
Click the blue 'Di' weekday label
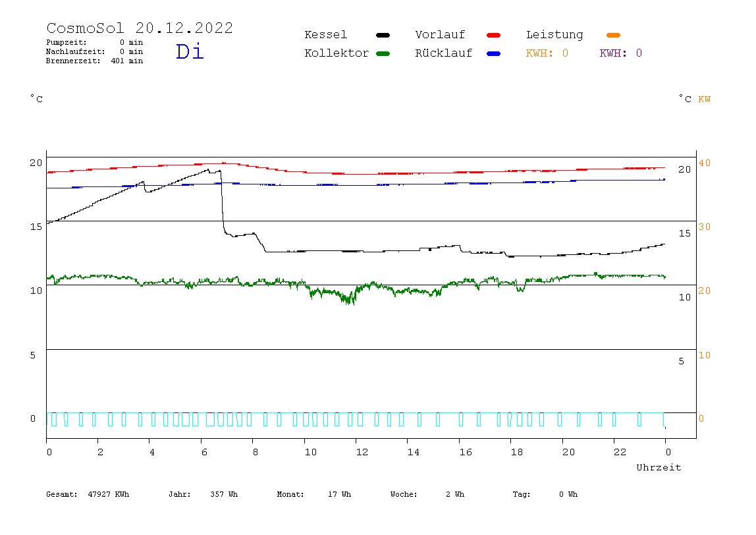click(x=190, y=51)
